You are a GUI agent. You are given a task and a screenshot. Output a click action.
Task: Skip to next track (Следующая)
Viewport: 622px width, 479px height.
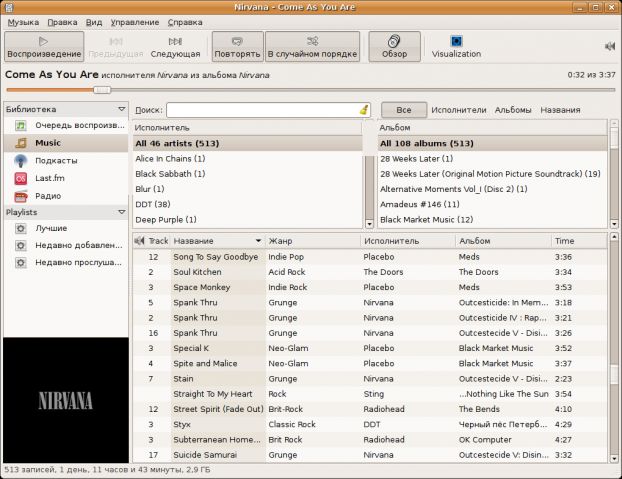coord(176,46)
